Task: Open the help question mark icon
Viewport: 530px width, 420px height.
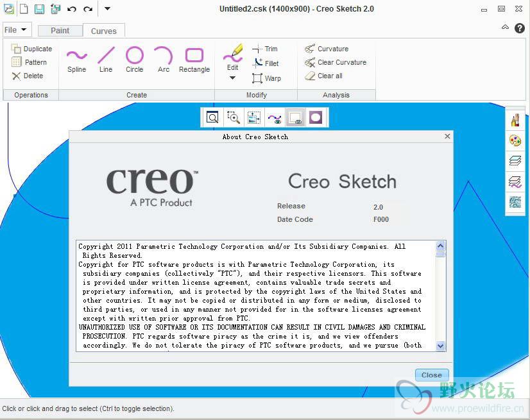Action: (520, 28)
